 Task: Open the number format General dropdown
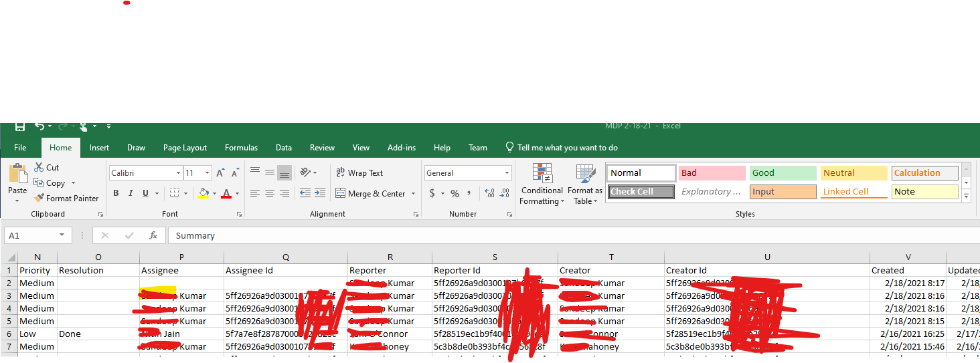pos(507,173)
